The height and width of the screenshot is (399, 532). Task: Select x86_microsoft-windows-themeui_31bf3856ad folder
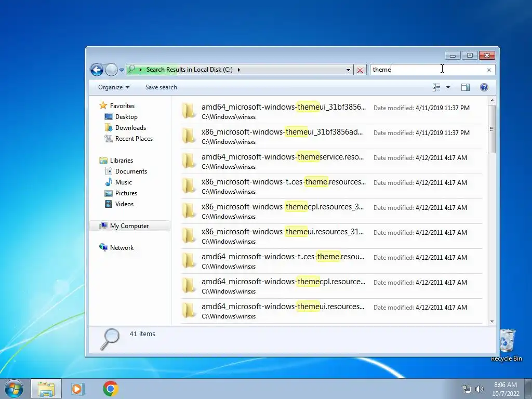point(331,137)
